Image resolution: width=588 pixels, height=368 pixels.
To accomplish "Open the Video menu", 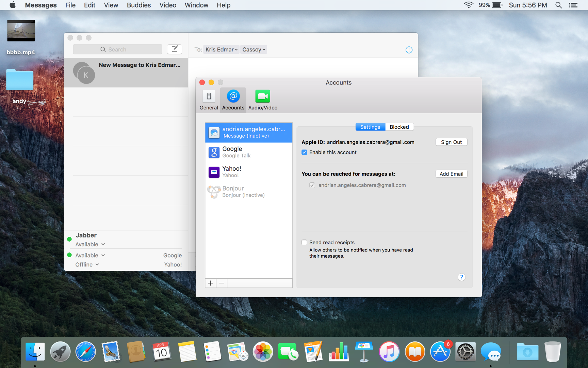I will coord(168,5).
